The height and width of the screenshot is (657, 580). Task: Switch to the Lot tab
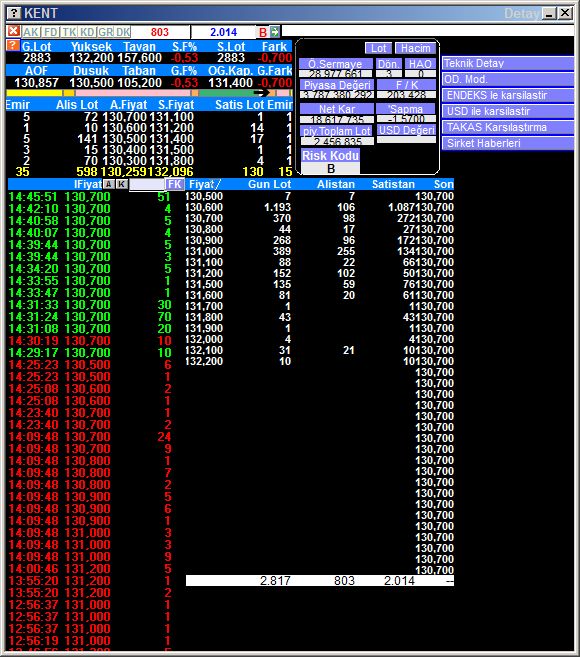point(378,48)
